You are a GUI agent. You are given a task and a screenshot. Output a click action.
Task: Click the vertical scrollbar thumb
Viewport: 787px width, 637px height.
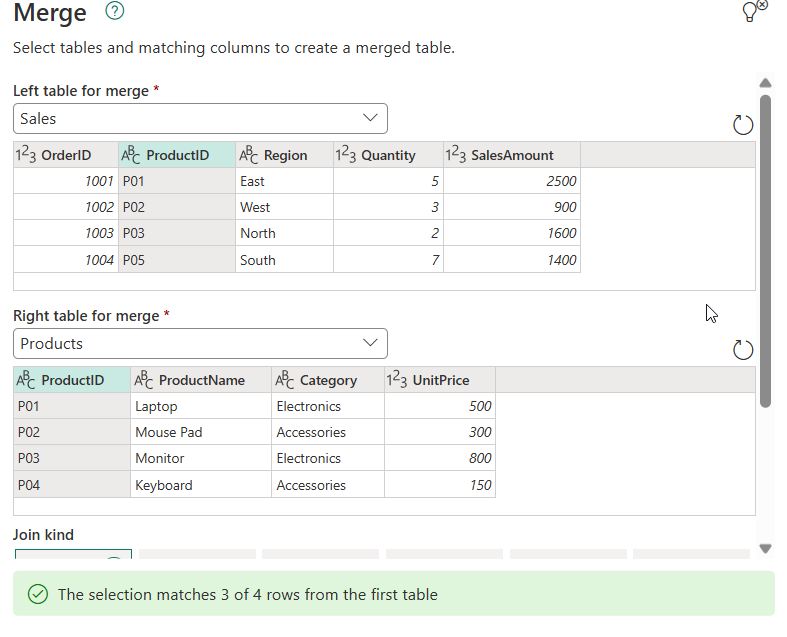(765, 251)
